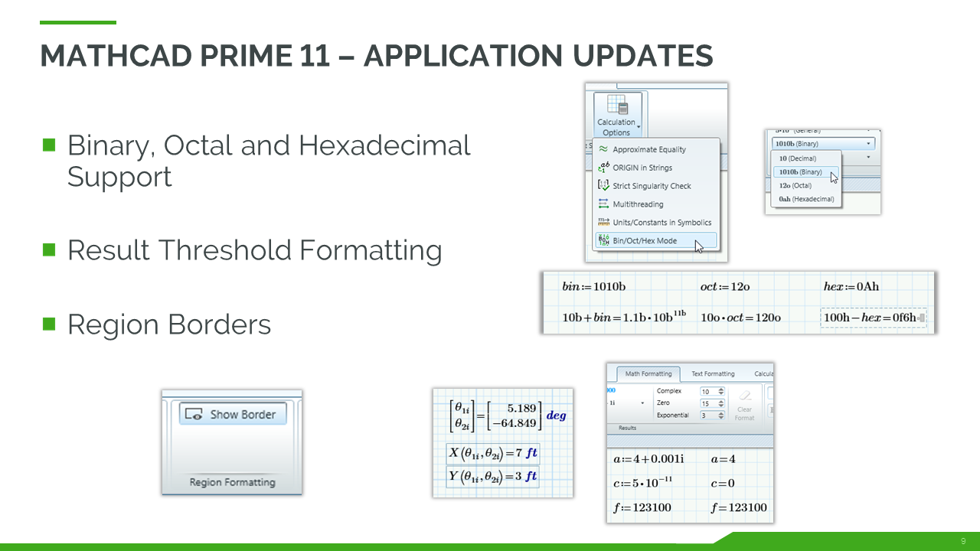Click the Complex threshold spinner arrows
Viewport: 980px width, 551px height.
click(721, 391)
